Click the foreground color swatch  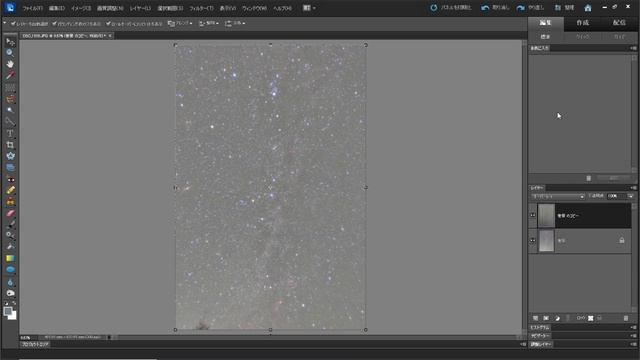coord(7,312)
